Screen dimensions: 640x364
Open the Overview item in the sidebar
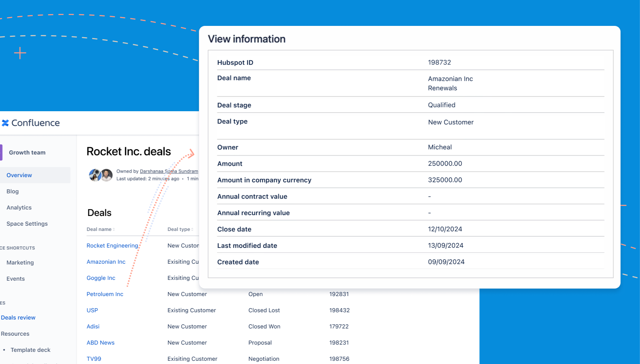coord(35,175)
